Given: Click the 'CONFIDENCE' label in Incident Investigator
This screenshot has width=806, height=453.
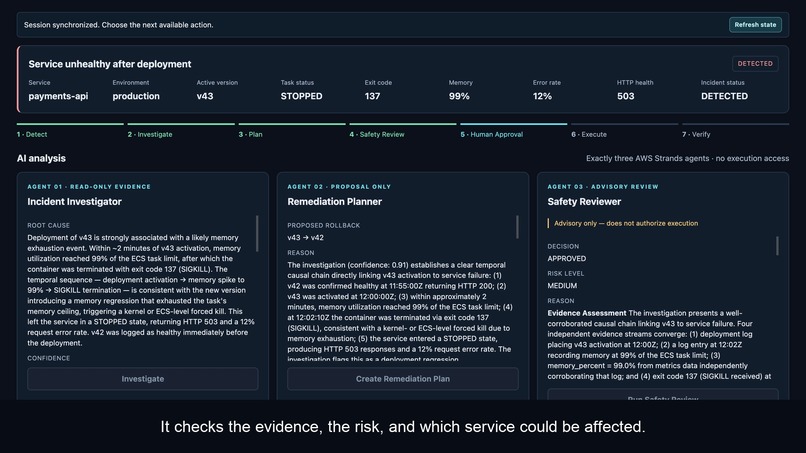Looking at the screenshot, I should coord(48,358).
